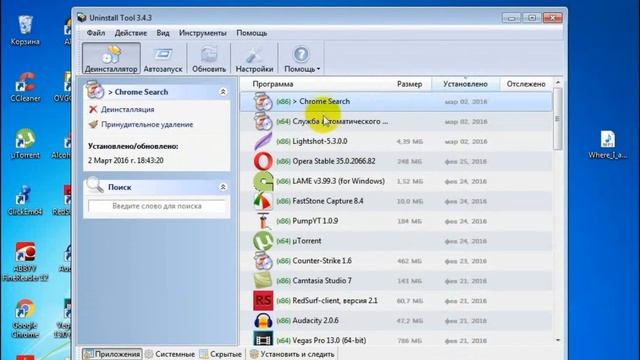This screenshot has width=640, height=360.
Task: Select Audacity 2.0.6 entry text
Action: [316, 320]
